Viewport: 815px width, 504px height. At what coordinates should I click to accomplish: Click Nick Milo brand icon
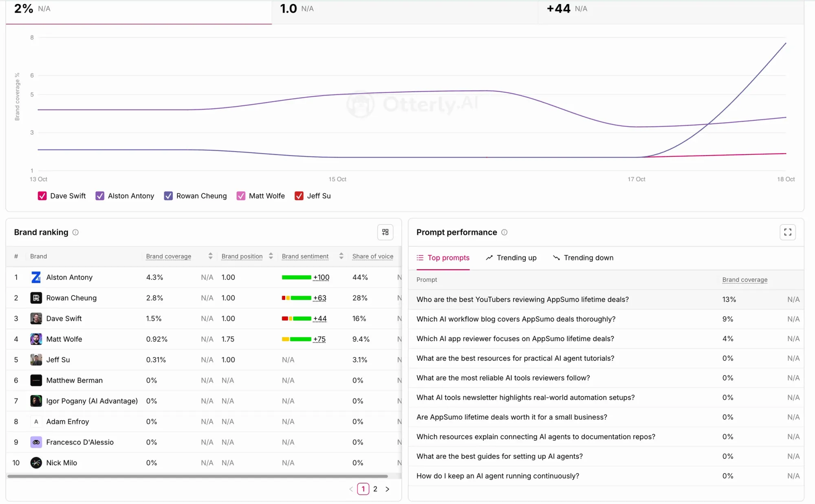tap(36, 463)
